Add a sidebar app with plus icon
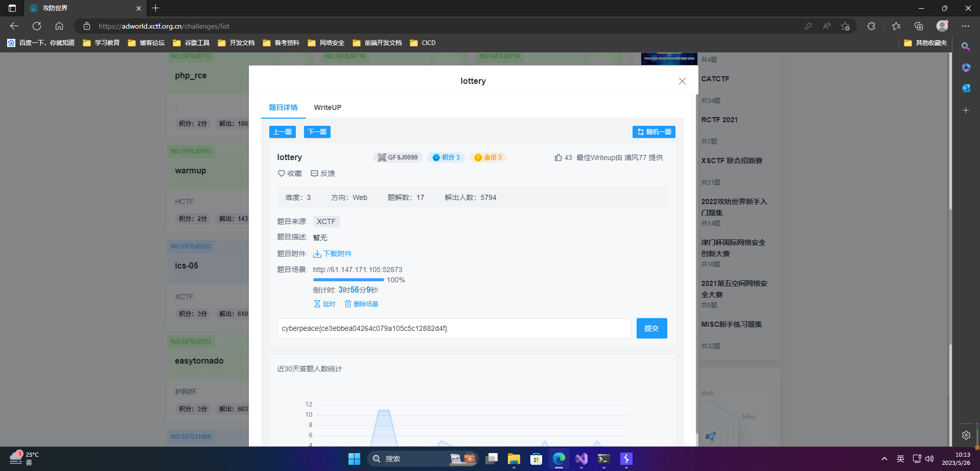Screen dimensions: 980x471 (966, 110)
